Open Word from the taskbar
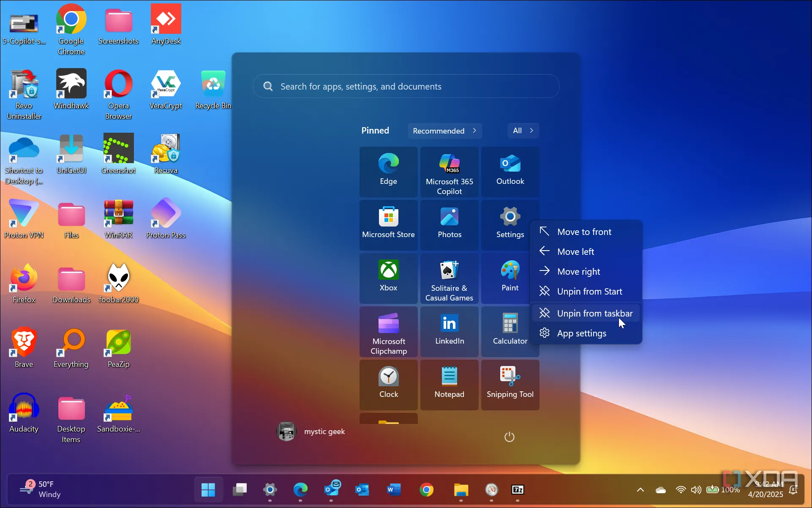 point(394,489)
